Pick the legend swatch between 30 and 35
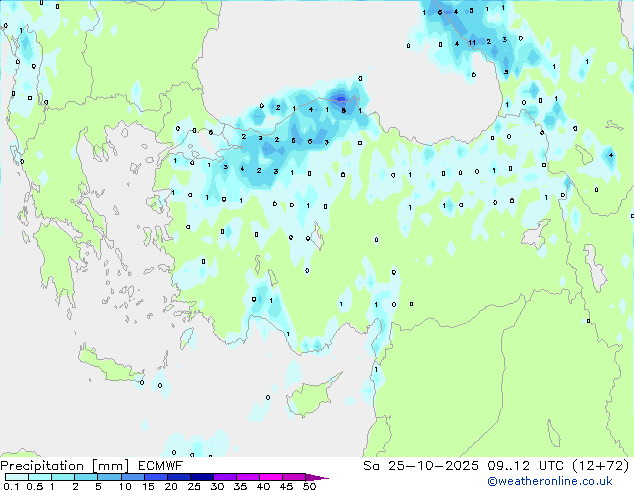The image size is (634, 490). [224, 477]
